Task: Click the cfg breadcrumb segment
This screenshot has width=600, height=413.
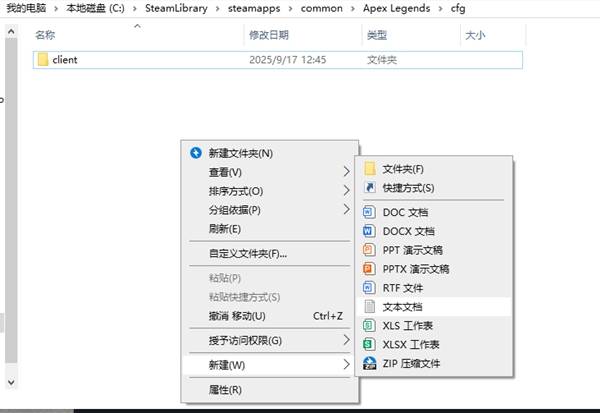Action: click(458, 8)
